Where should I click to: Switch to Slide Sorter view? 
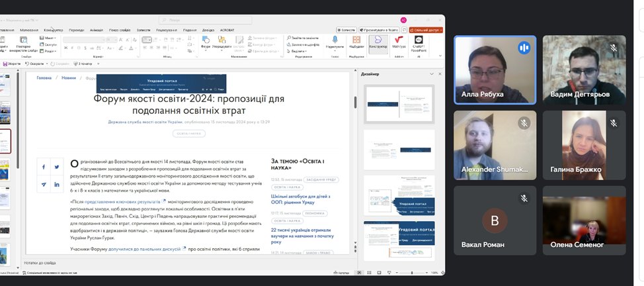369,272
